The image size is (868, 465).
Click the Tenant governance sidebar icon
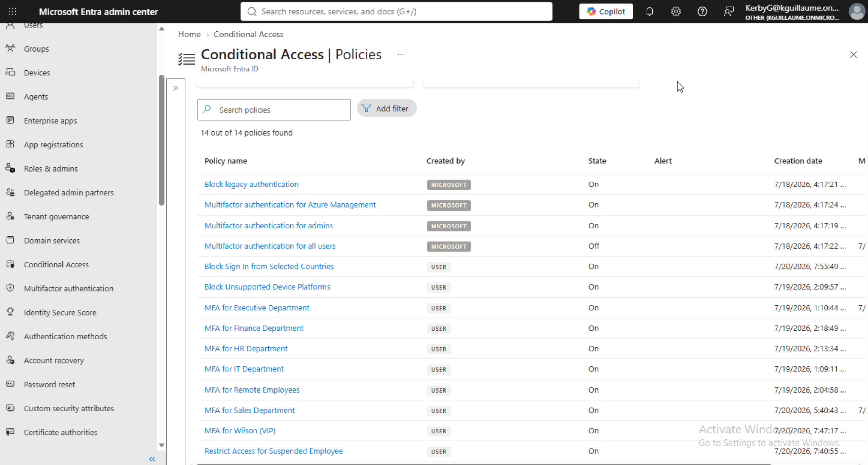pyautogui.click(x=11, y=216)
